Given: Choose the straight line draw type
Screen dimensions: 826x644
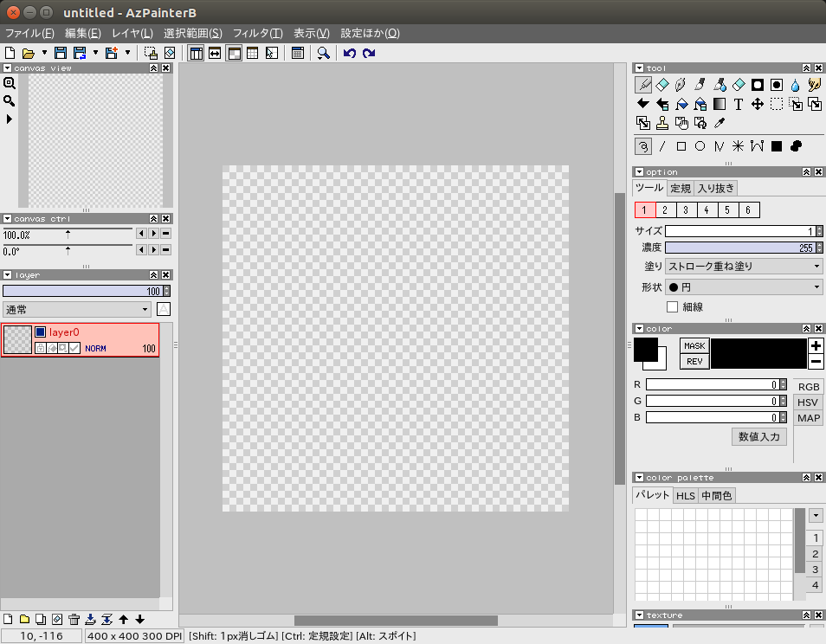Looking at the screenshot, I should pyautogui.click(x=662, y=146).
